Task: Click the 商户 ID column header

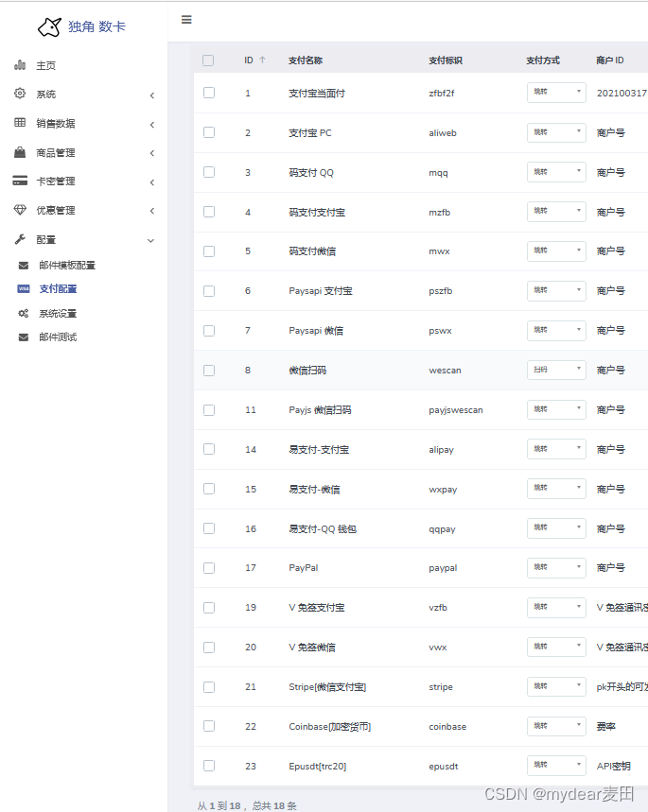Action: 609,60
